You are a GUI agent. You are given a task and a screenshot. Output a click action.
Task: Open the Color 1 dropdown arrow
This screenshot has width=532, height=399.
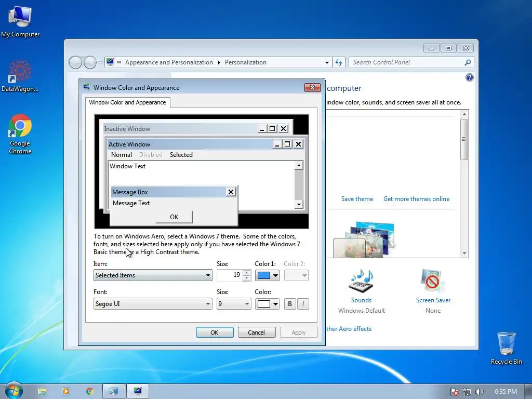pyautogui.click(x=275, y=275)
